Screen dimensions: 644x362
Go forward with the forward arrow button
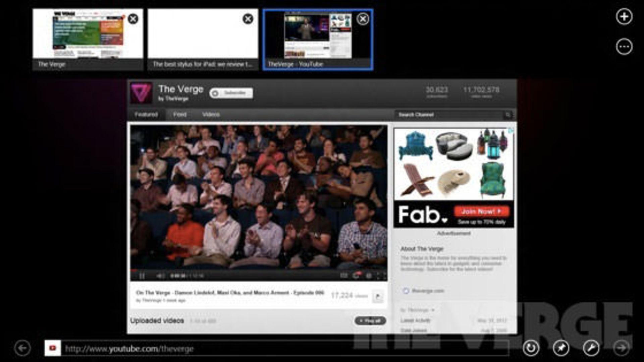pos(621,348)
